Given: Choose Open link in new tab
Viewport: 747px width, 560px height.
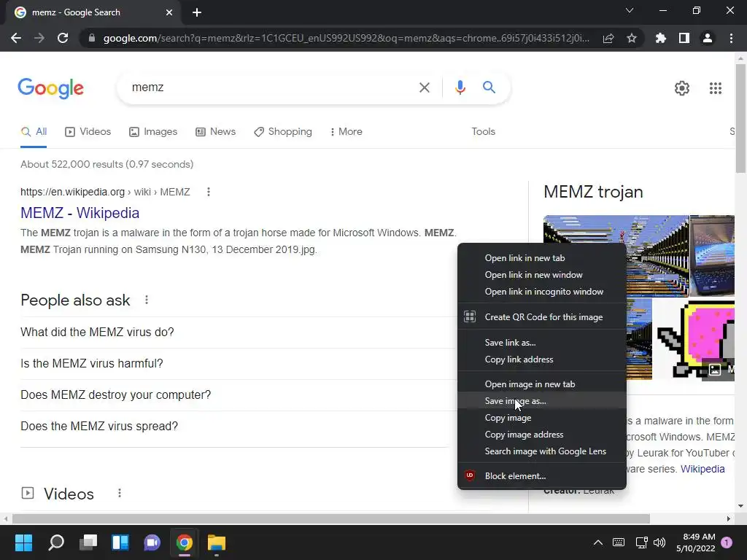Looking at the screenshot, I should click(x=542, y=258).
